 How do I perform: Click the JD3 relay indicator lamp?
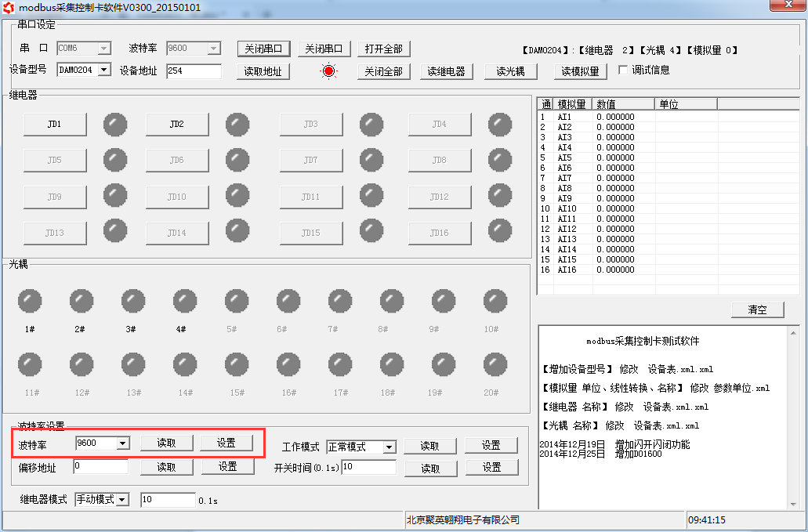click(x=371, y=125)
